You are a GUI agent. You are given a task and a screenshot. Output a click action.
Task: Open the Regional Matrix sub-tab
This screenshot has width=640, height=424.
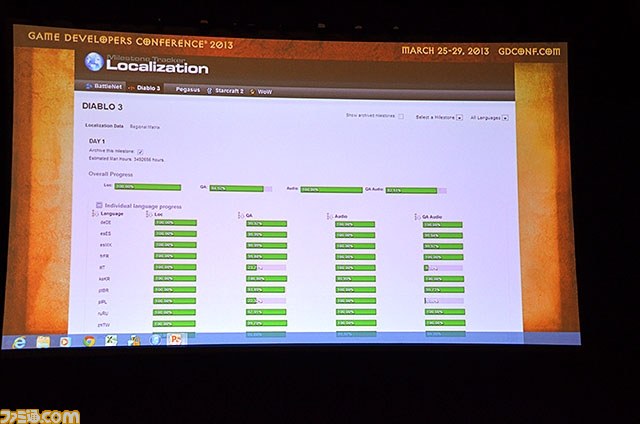pyautogui.click(x=145, y=127)
